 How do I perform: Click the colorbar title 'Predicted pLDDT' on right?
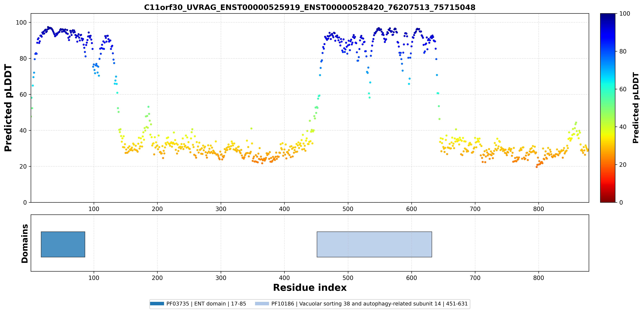coord(635,108)
